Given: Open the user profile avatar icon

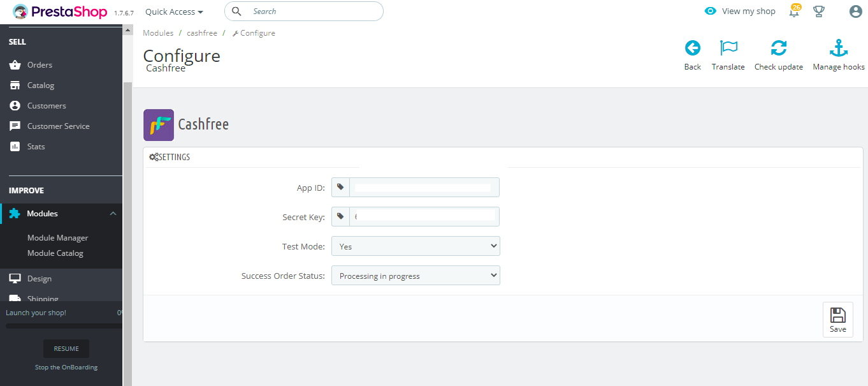Looking at the screenshot, I should [856, 11].
